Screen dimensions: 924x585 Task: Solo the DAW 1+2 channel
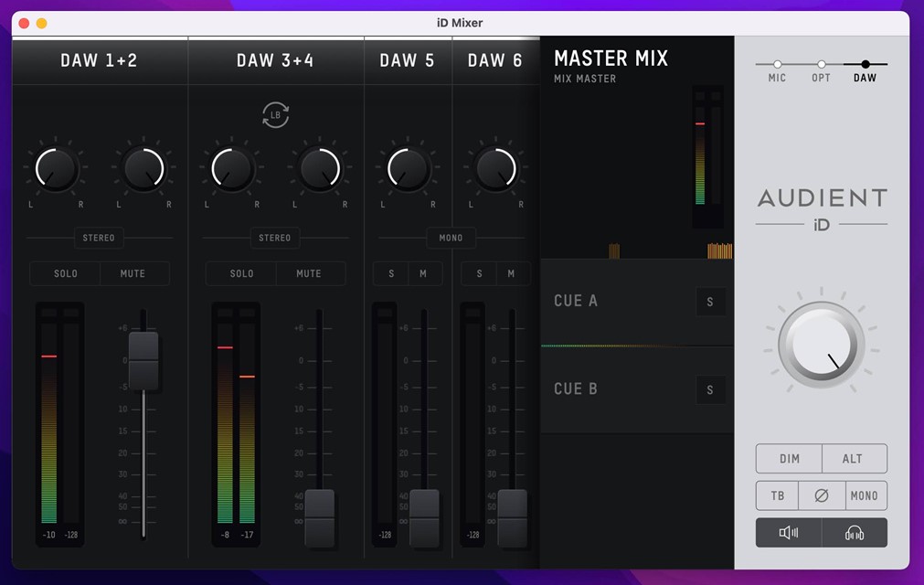(66, 273)
